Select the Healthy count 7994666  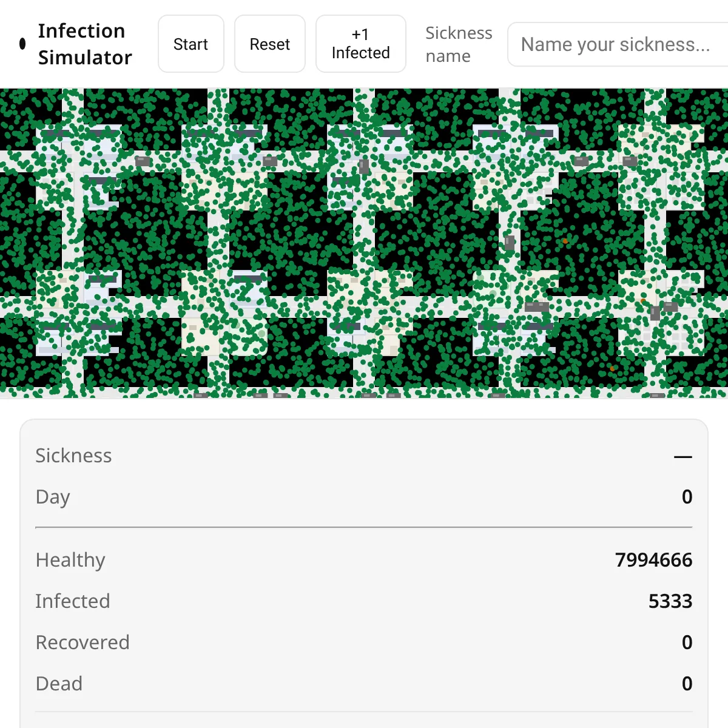tap(653, 560)
